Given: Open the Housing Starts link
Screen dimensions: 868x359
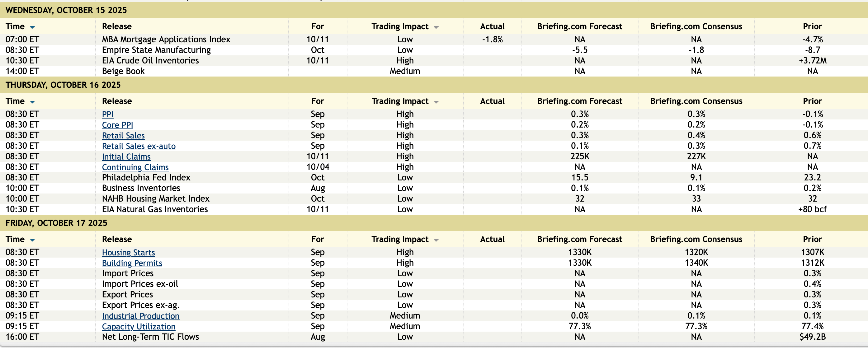Looking at the screenshot, I should 128,253.
